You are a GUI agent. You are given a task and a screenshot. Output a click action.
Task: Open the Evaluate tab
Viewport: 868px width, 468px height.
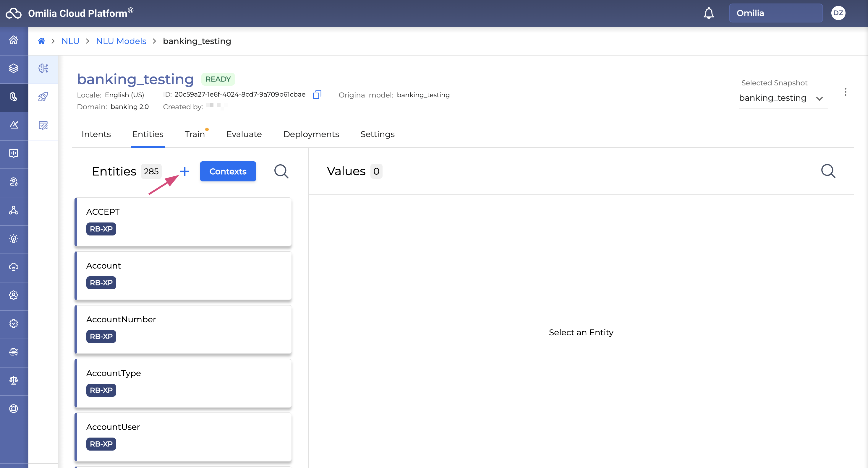(244, 134)
